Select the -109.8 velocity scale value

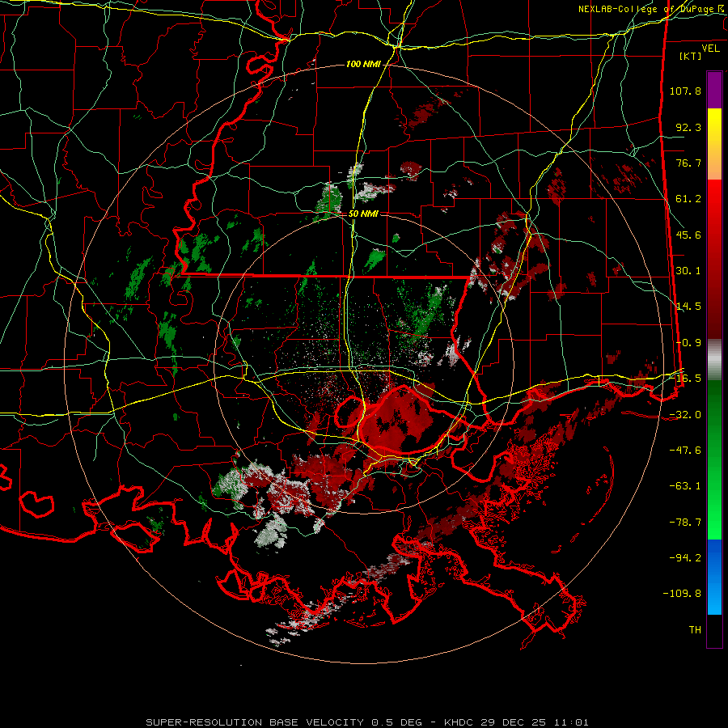tap(682, 594)
